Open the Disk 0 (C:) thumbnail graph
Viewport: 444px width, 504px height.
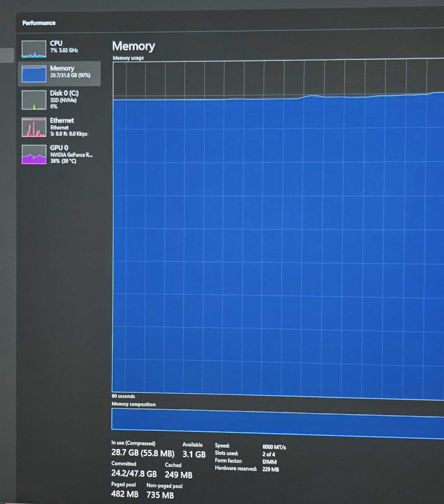click(x=34, y=100)
